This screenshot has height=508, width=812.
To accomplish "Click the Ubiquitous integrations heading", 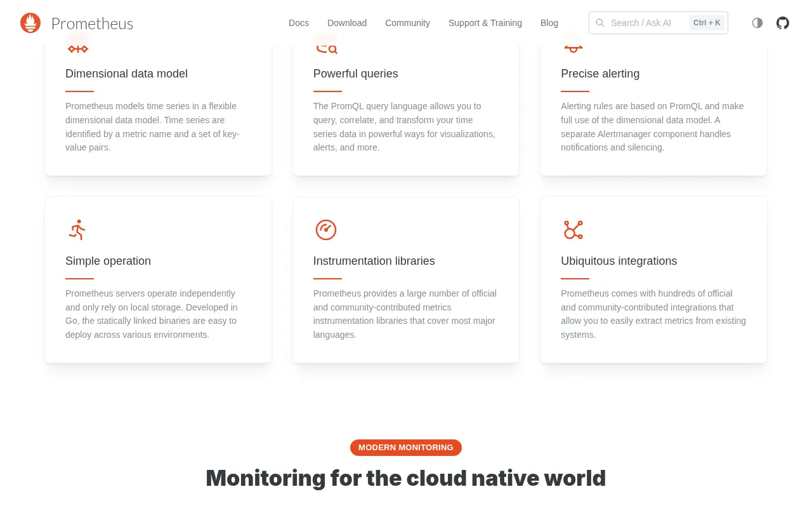I will 619,261.
